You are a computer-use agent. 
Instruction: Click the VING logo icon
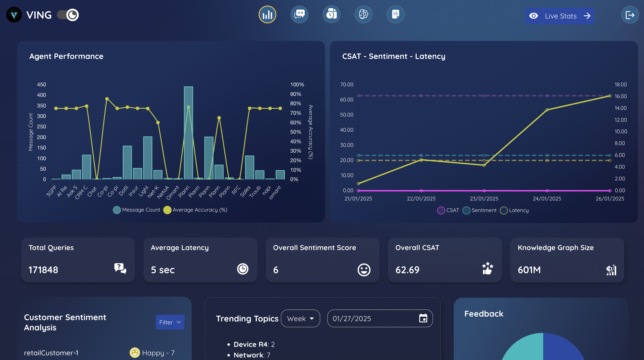[x=14, y=15]
